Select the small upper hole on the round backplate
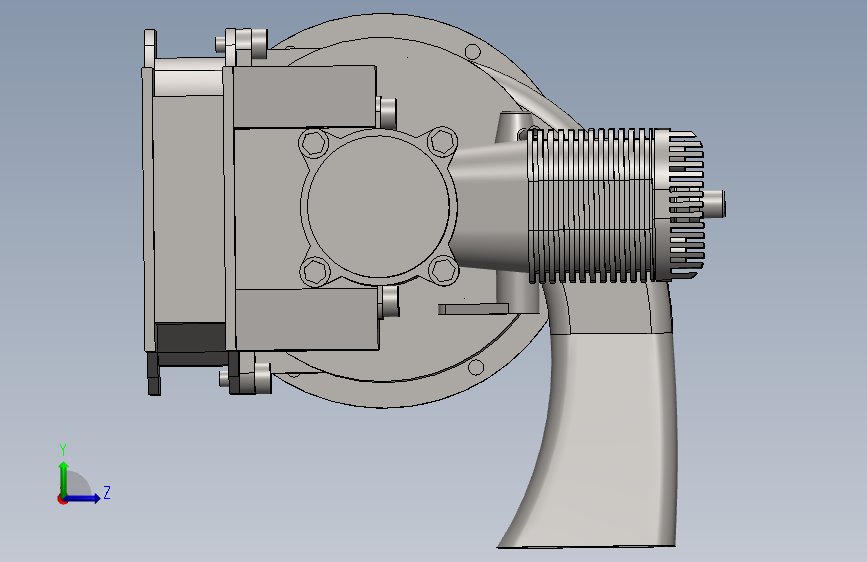Viewport: 867px width, 562px height. (473, 52)
